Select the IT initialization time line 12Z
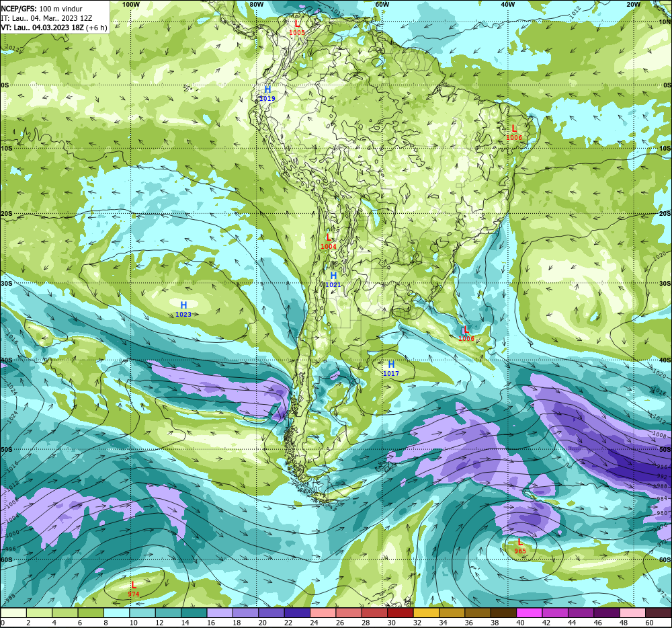The height and width of the screenshot is (628, 672). (x=46, y=18)
